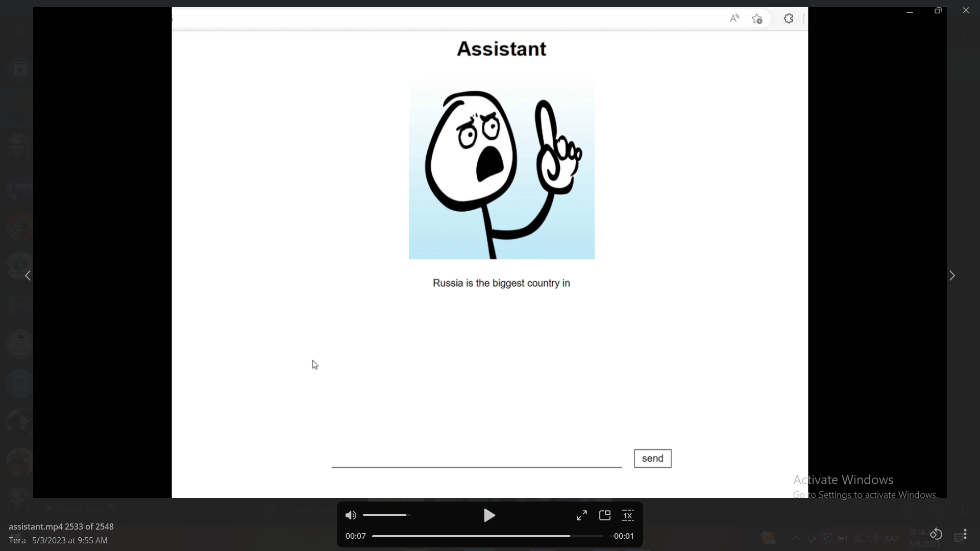Screen dimensions: 980x551
Task: Close the media viewer
Action: point(966,10)
